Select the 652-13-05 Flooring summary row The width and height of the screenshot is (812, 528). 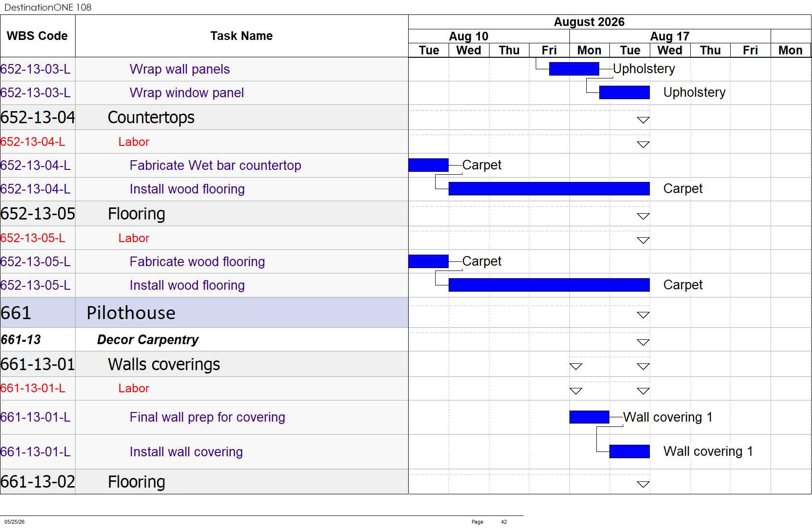pyautogui.click(x=204, y=214)
